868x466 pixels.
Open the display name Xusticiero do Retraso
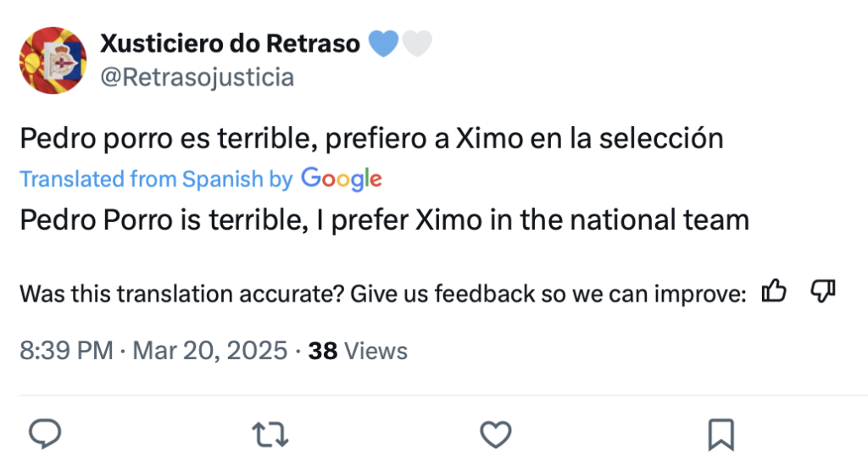coord(230,43)
